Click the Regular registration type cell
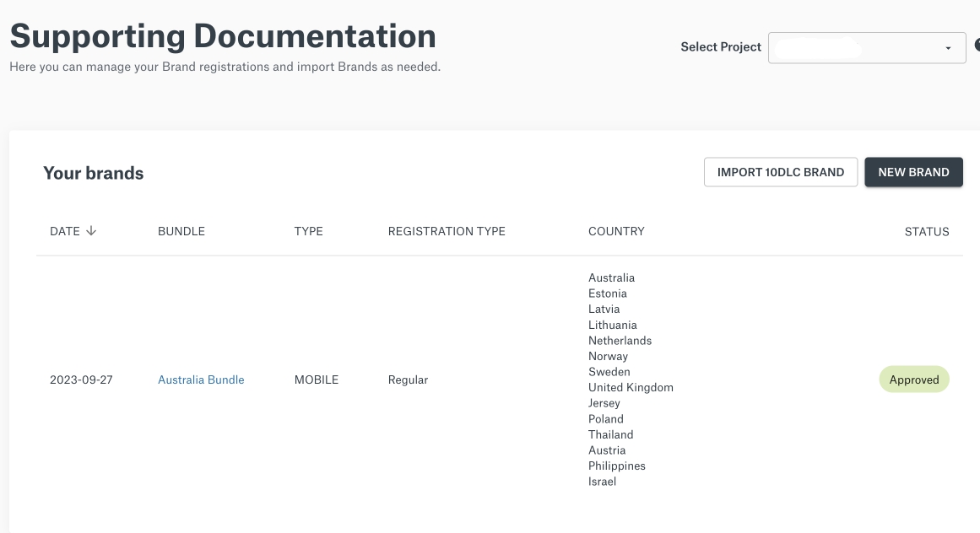Screen dimensions: 980x533 point(408,380)
